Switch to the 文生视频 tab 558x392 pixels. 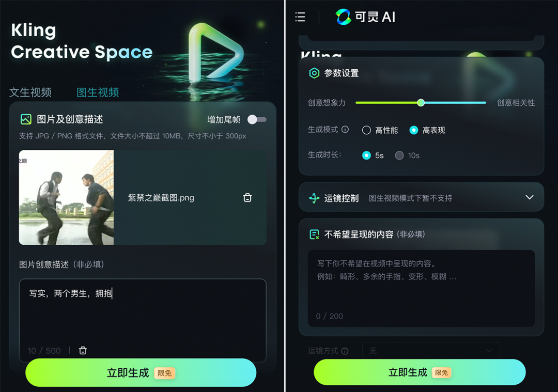point(30,92)
